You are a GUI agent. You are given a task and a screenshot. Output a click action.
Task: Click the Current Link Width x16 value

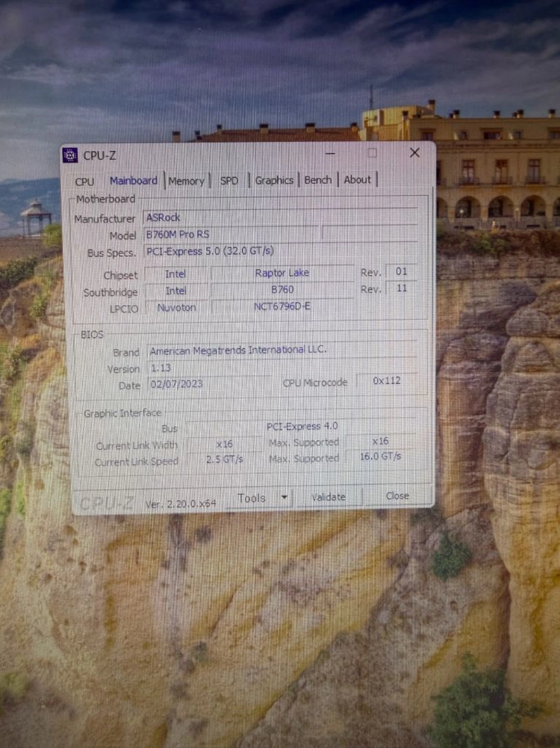(x=225, y=444)
